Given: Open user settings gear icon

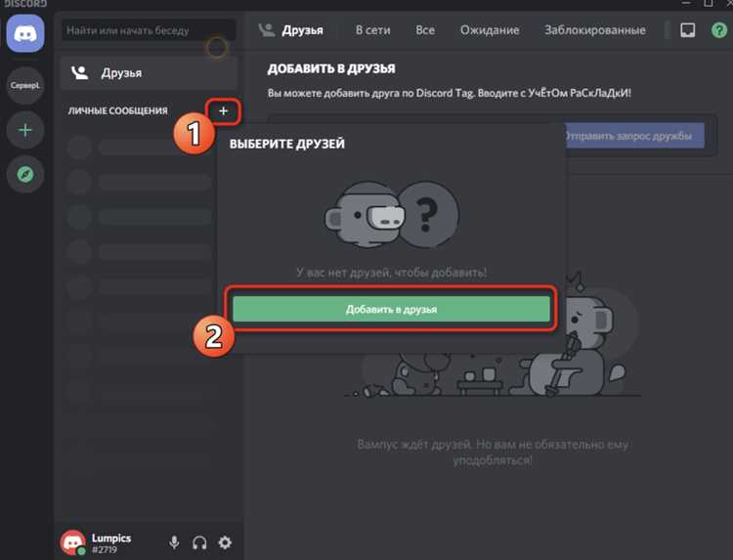Looking at the screenshot, I should [x=225, y=542].
